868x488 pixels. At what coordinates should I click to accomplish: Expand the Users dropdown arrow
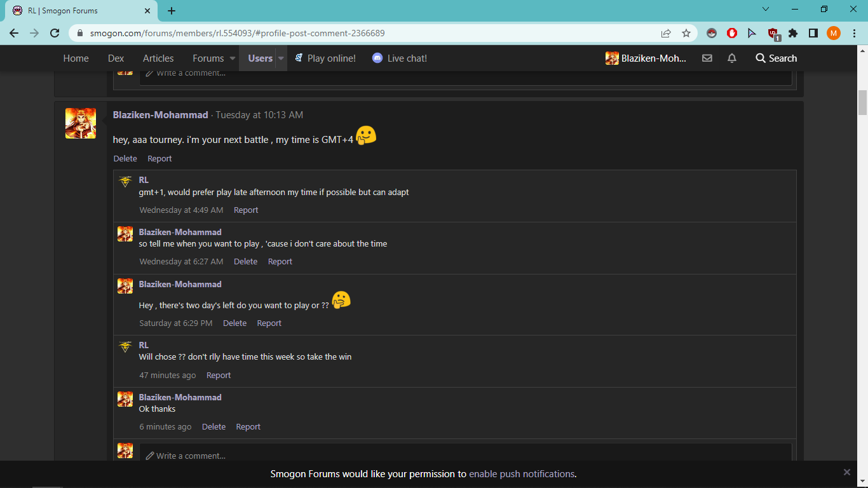(x=281, y=58)
